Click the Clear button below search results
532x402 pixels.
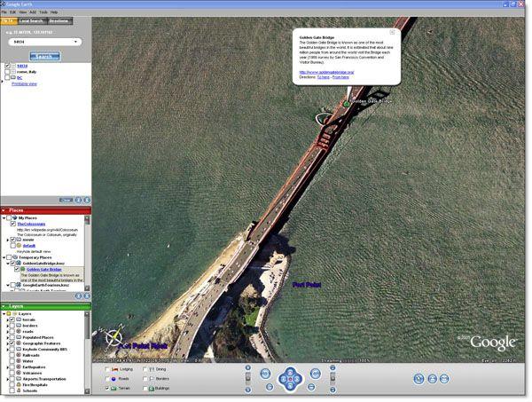pos(66,200)
